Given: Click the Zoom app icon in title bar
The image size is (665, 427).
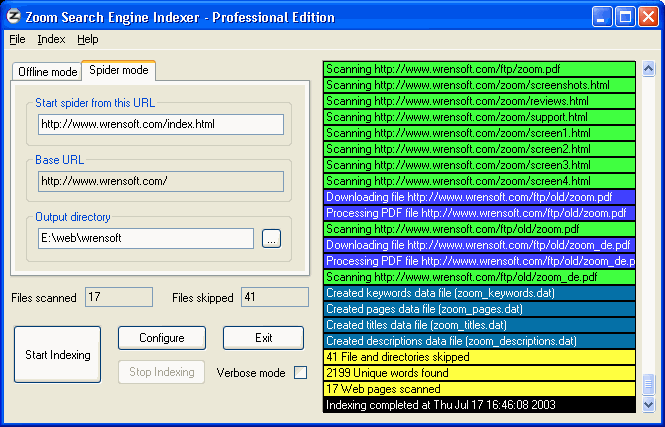Looking at the screenshot, I should pos(14,17).
